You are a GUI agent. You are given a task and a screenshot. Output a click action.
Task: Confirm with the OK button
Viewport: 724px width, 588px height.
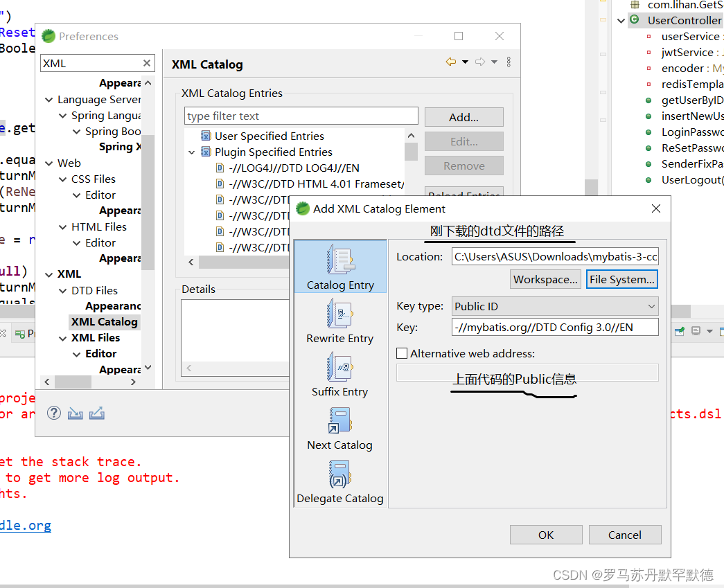[x=546, y=535]
